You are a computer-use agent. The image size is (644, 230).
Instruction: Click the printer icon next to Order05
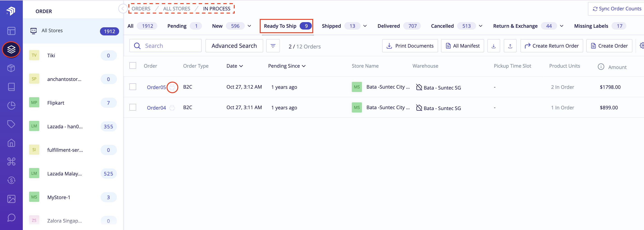tap(172, 87)
